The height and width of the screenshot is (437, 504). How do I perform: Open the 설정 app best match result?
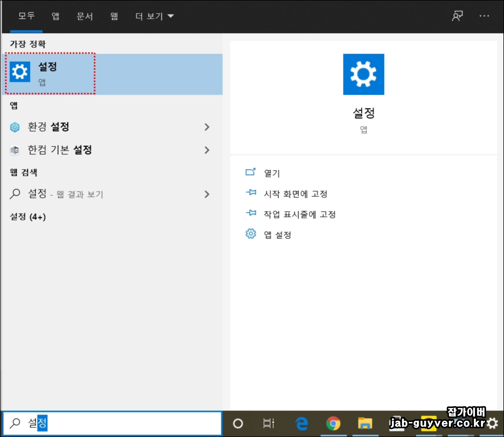pyautogui.click(x=112, y=74)
